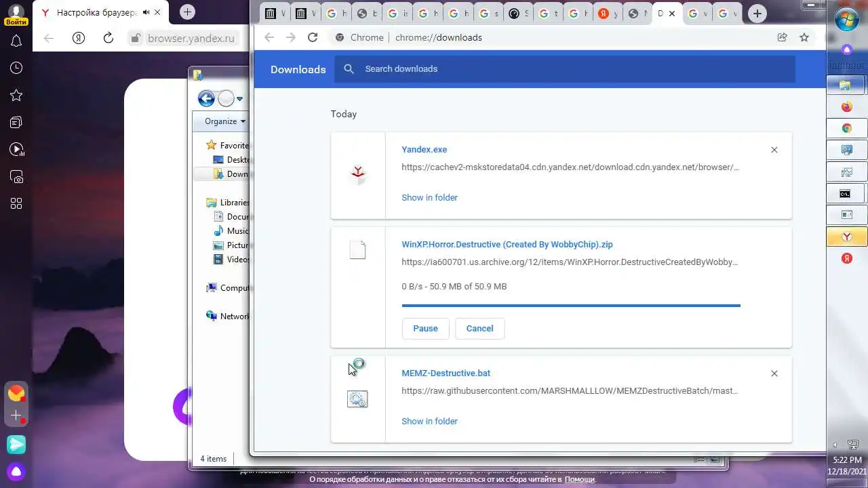Click Yandex sidebar messenger icon
This screenshot has width=868, height=488.
point(16,444)
